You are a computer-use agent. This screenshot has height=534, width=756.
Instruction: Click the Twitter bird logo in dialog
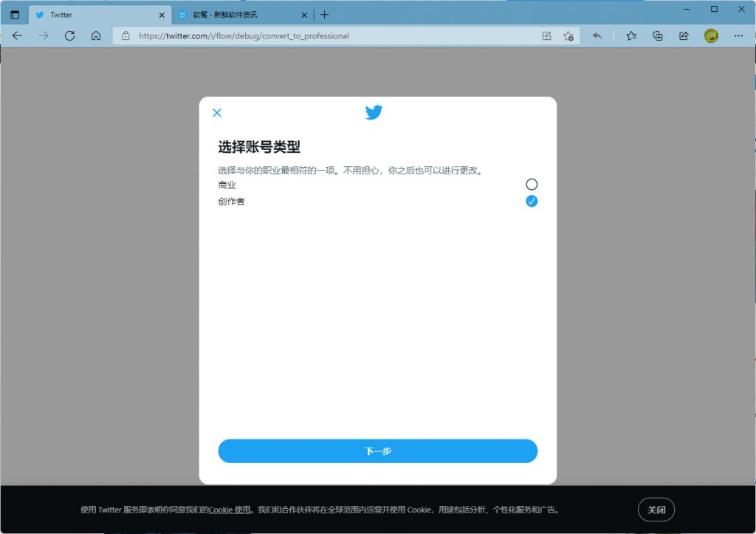(374, 112)
